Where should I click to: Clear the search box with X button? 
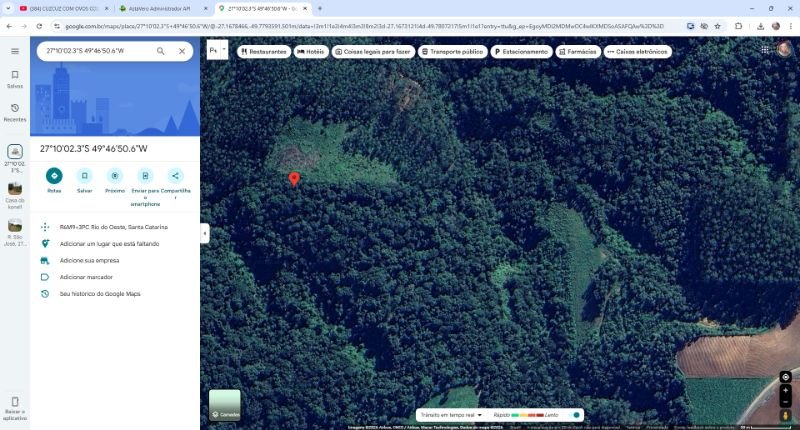pos(182,50)
